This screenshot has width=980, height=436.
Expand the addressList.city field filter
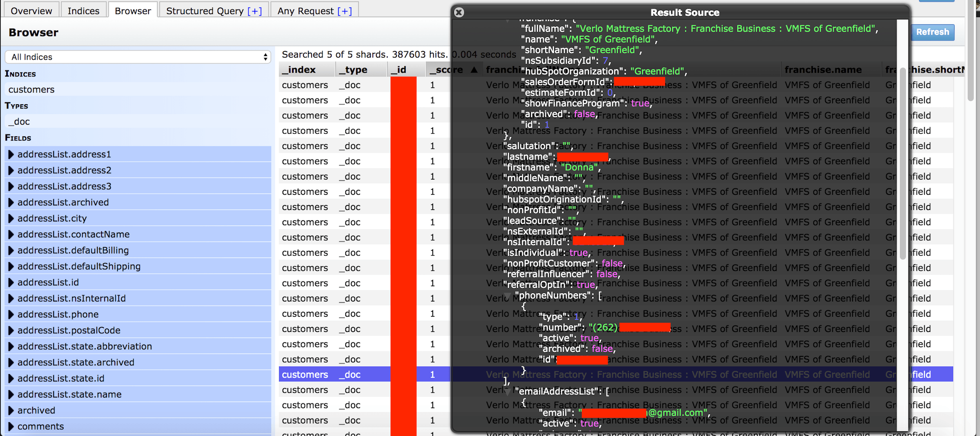11,218
